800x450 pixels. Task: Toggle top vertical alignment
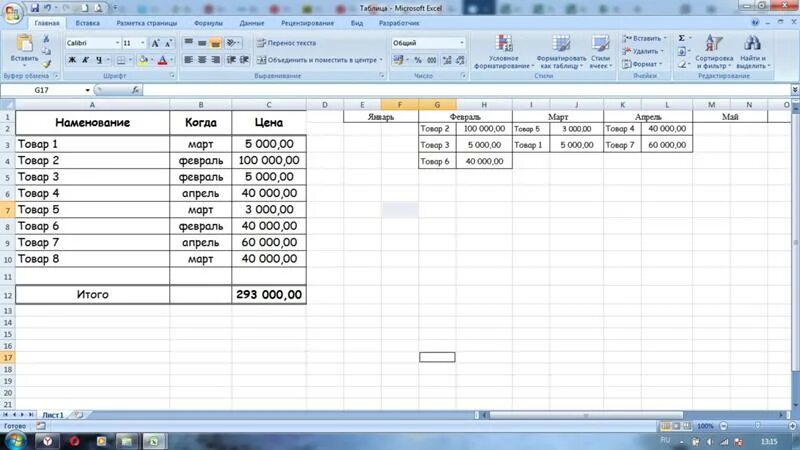tap(188, 43)
